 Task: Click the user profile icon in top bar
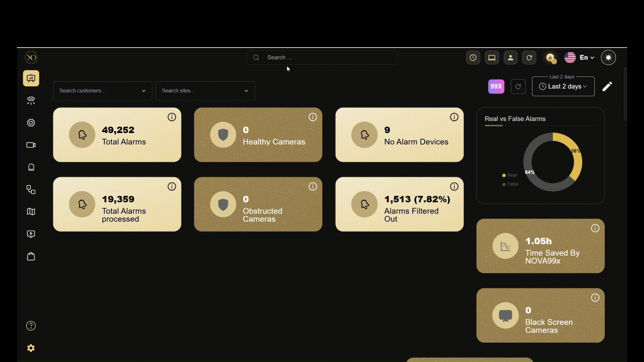point(511,58)
